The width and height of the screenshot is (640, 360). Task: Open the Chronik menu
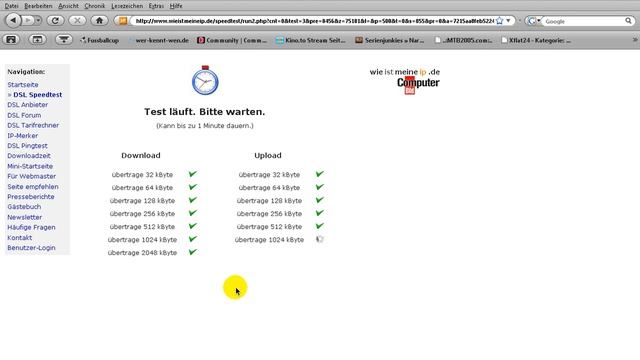[95, 6]
